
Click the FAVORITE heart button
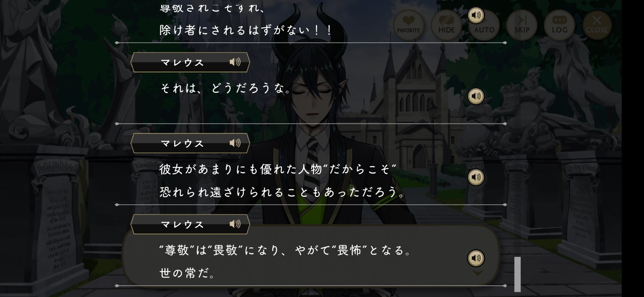pos(408,25)
